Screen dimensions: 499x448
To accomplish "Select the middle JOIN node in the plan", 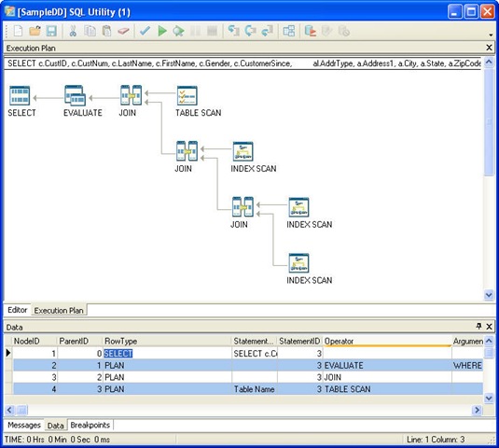I will pos(187,151).
